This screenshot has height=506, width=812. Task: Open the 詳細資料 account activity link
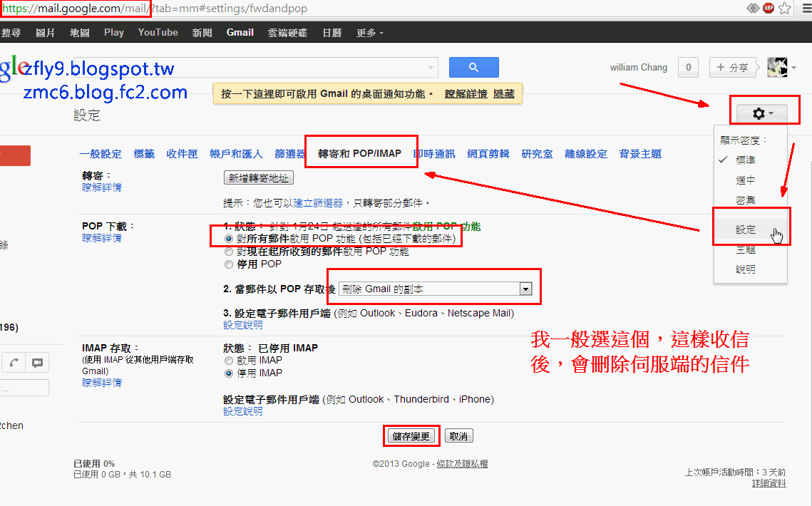click(x=769, y=483)
